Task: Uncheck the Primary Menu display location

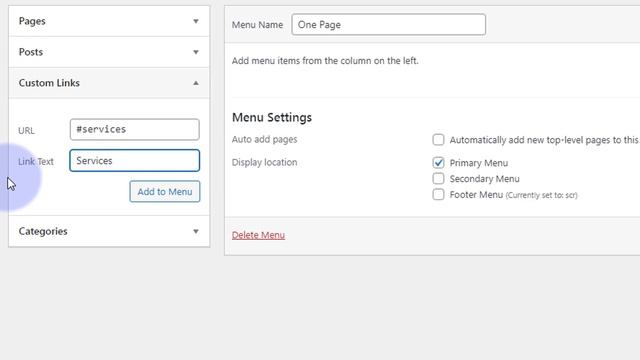Action: (x=438, y=163)
